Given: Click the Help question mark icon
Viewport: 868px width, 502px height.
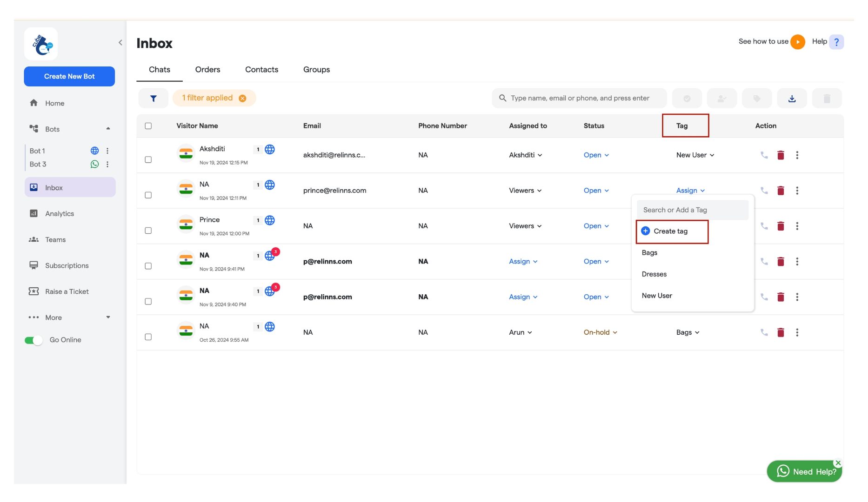Looking at the screenshot, I should (x=836, y=42).
